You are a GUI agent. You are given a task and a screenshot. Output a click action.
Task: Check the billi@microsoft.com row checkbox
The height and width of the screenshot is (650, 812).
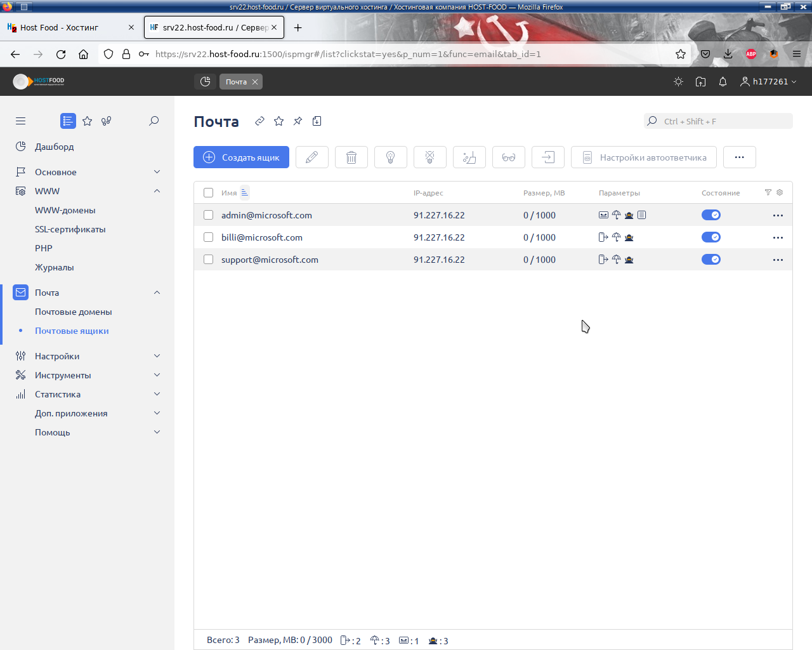(208, 237)
